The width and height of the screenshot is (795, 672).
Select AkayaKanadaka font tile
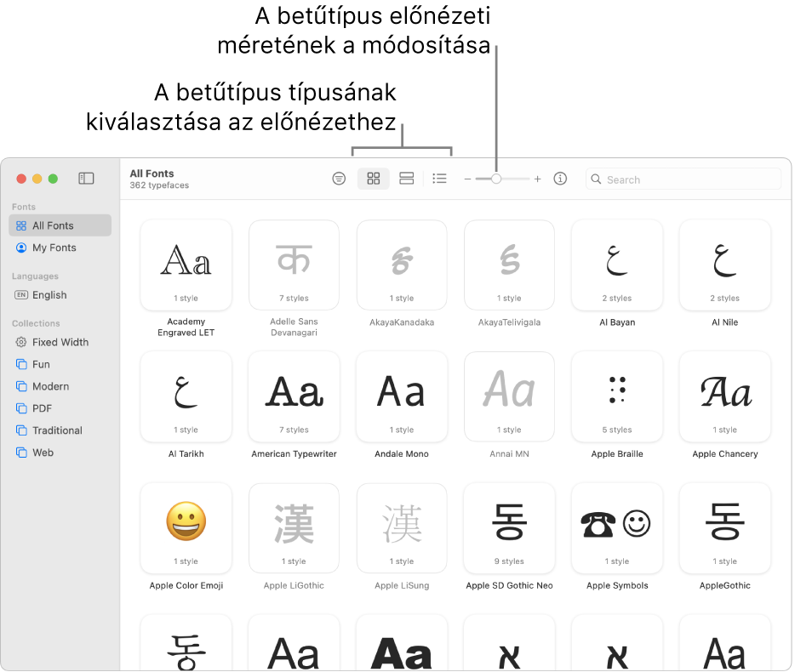click(x=402, y=265)
